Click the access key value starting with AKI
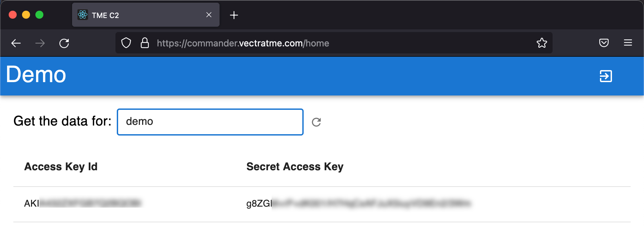Image resolution: width=644 pixels, height=233 pixels. pyautogui.click(x=82, y=203)
